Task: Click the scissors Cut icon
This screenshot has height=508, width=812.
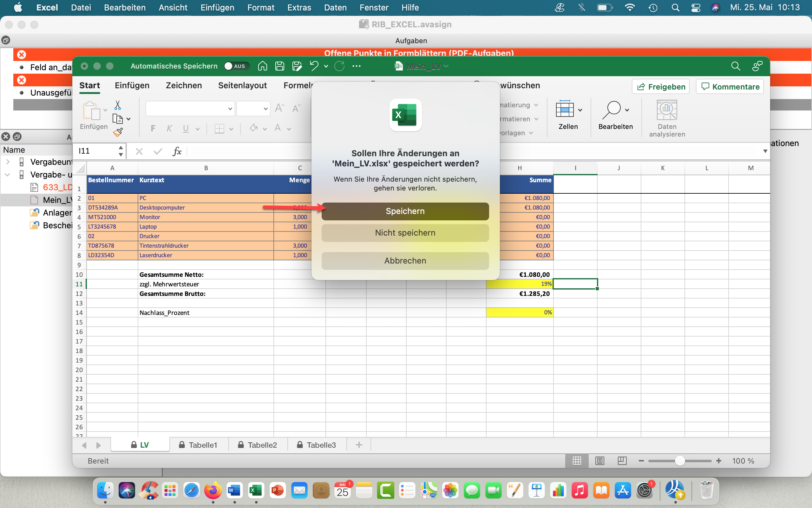Action: 117,105
